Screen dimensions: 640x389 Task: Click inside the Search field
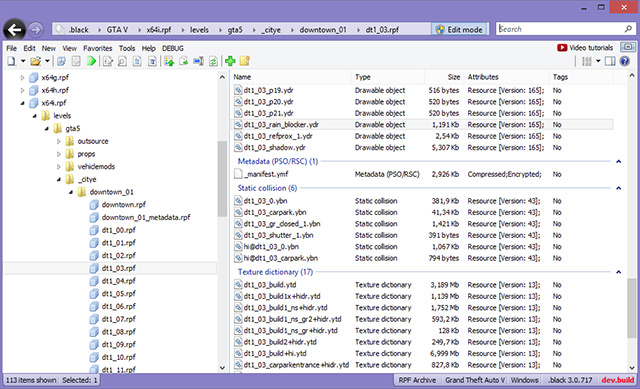pos(559,29)
